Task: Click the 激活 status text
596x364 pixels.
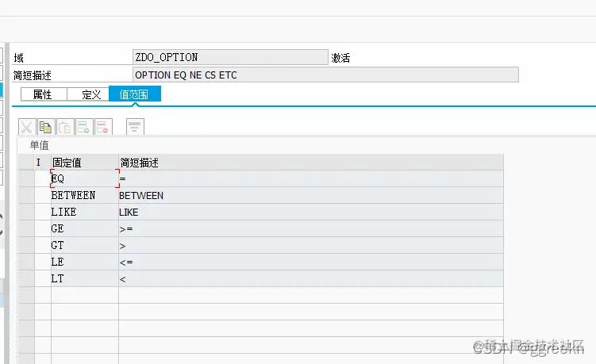Action: [x=340, y=58]
